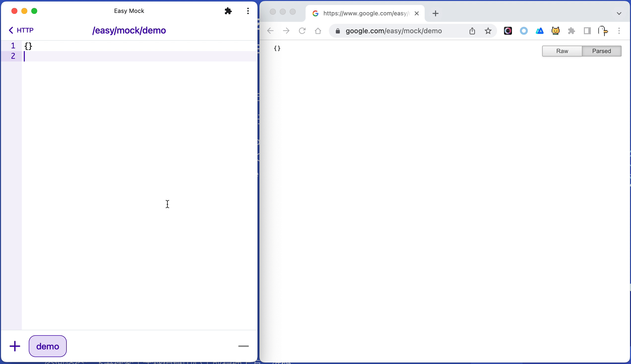Open a new browser tab

pyautogui.click(x=435, y=13)
